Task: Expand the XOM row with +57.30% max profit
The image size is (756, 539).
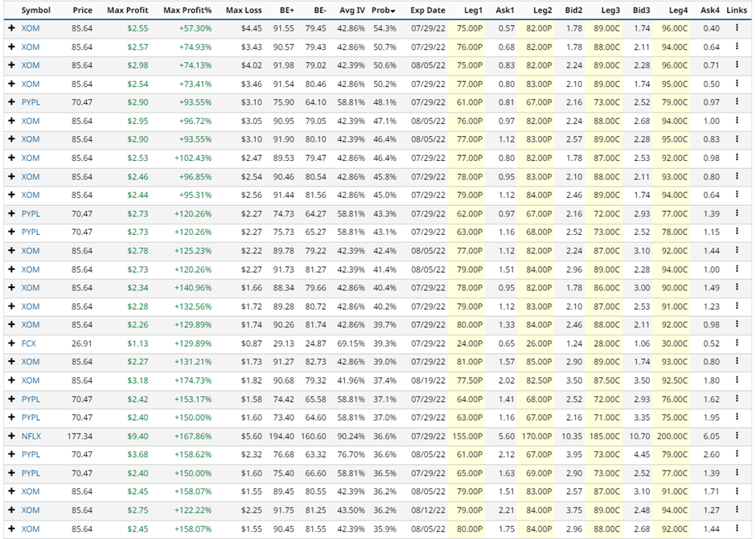Action: [11, 28]
